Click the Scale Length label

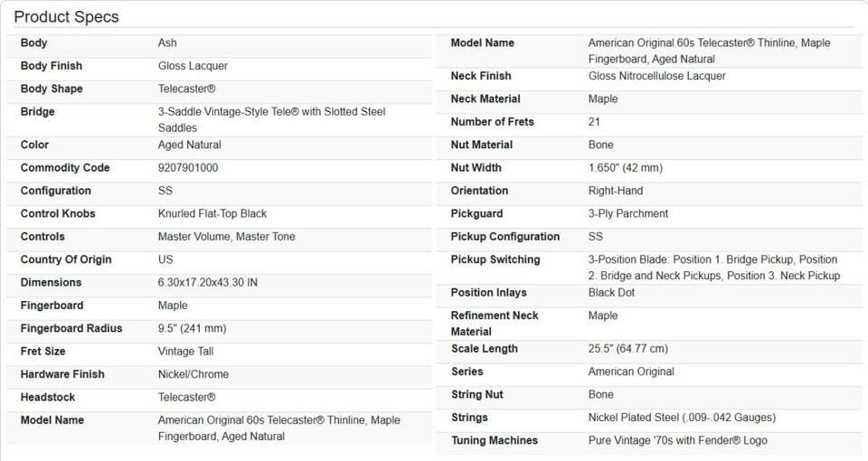pyautogui.click(x=485, y=349)
